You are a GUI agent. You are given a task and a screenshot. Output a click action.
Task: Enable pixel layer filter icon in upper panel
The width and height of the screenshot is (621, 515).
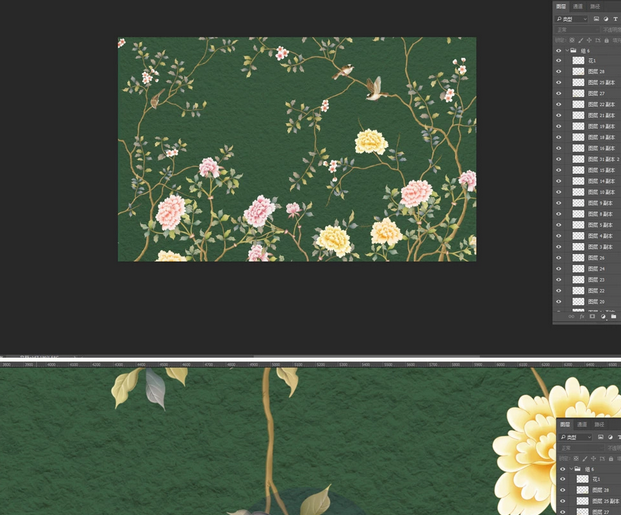[x=596, y=18]
